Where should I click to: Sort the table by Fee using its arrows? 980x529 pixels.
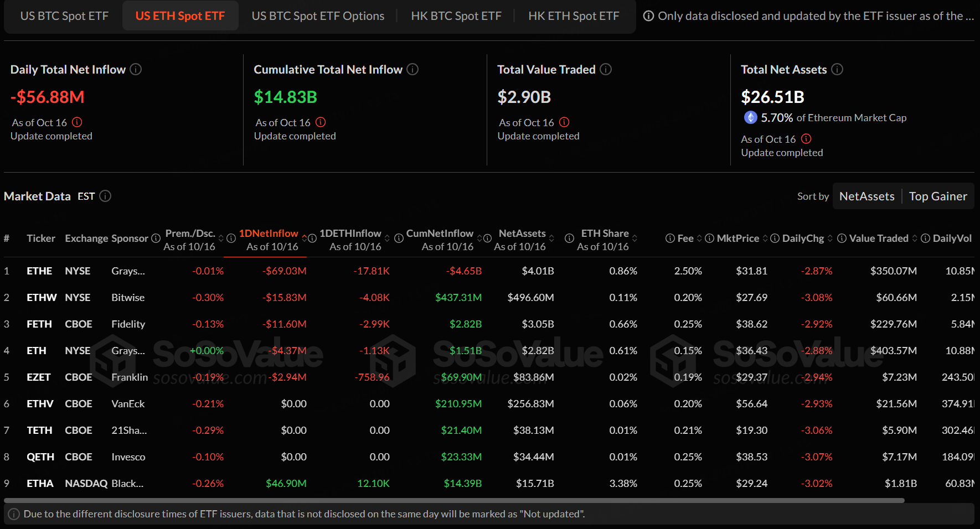click(699, 238)
